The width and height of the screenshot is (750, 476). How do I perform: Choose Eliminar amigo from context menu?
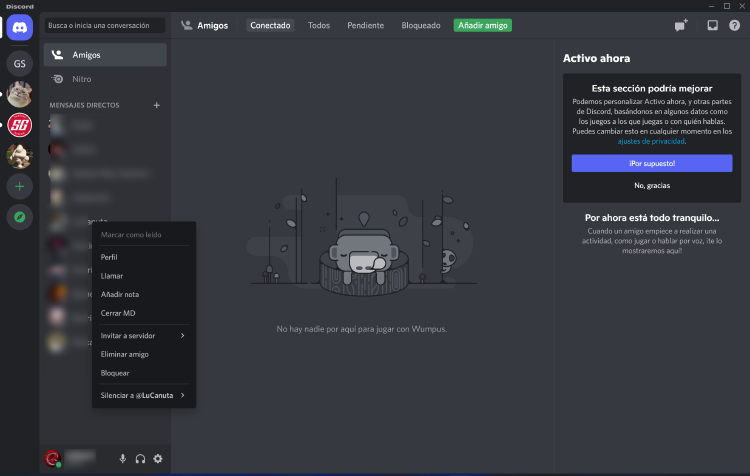[x=125, y=354]
